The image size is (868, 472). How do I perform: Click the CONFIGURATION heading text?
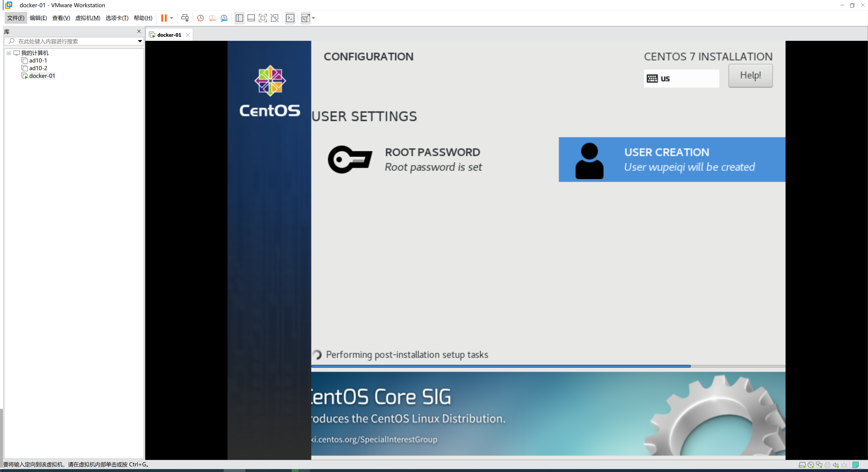[369, 57]
